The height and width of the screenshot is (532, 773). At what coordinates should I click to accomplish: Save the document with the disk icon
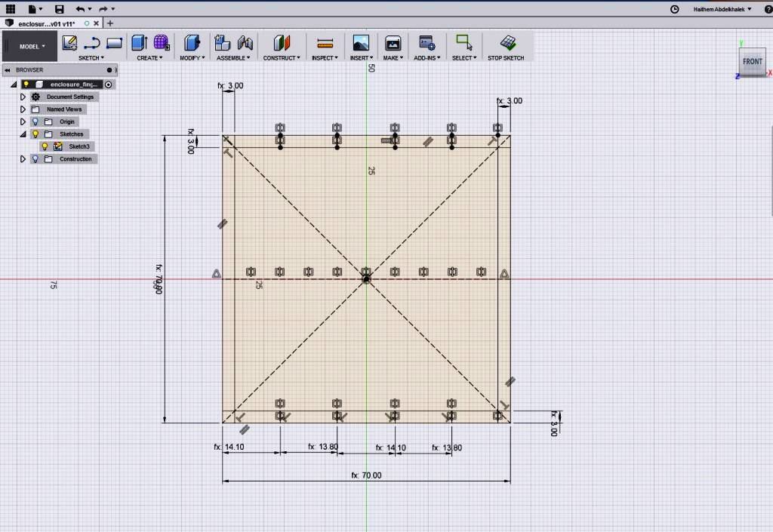click(59, 8)
